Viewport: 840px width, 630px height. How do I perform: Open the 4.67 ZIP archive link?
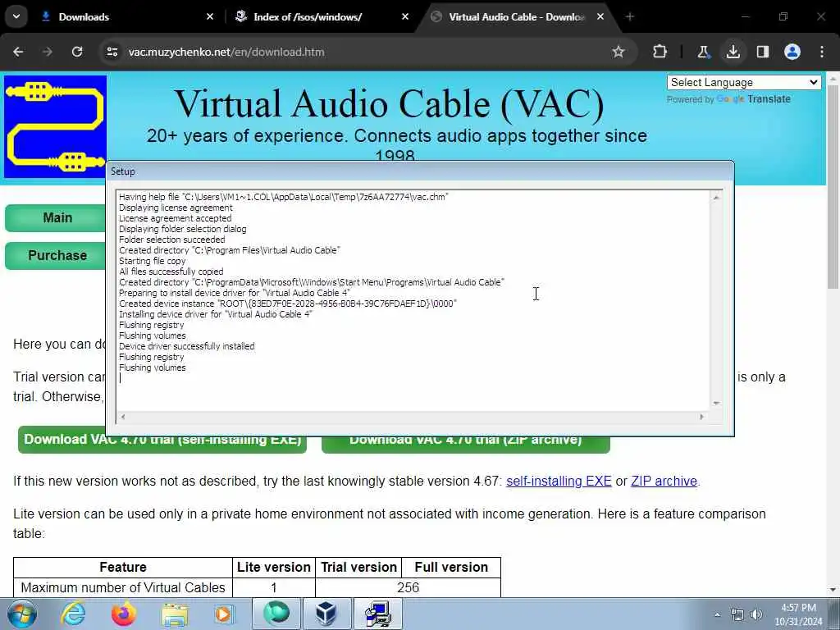[x=664, y=481]
